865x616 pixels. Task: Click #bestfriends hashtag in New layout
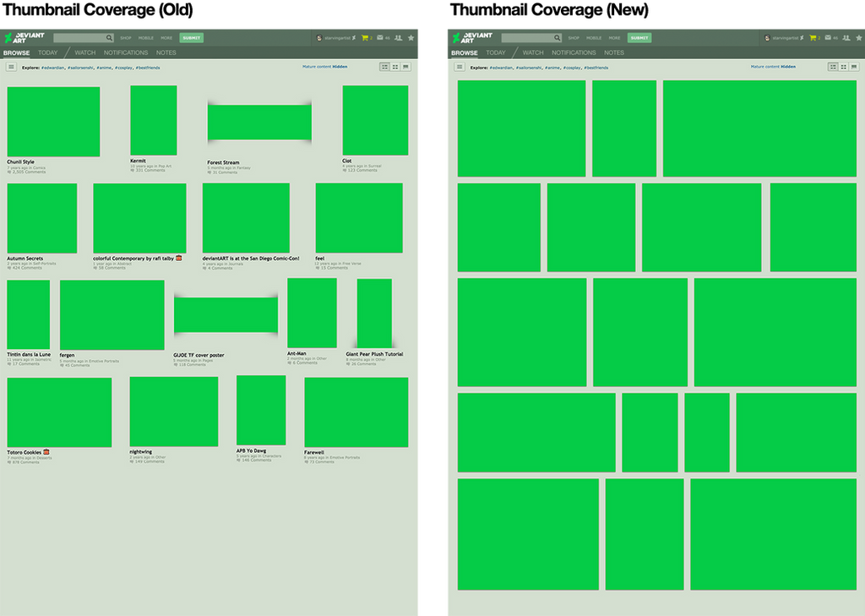click(596, 68)
